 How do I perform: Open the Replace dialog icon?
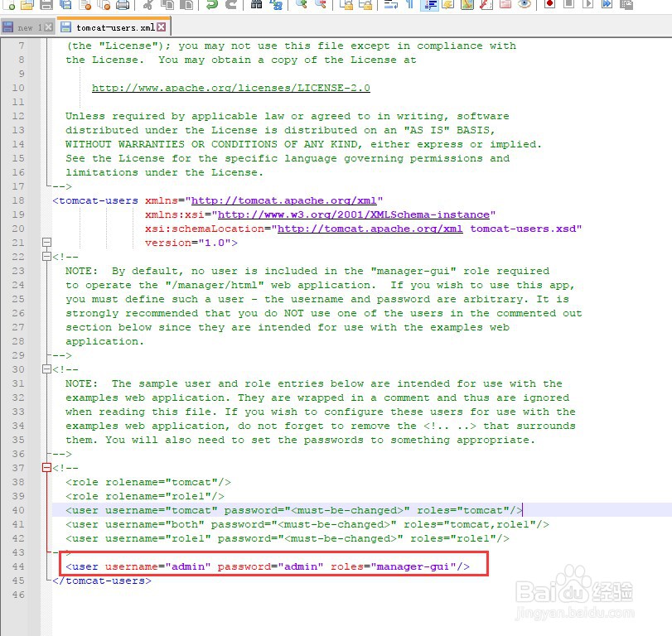(276, 4)
